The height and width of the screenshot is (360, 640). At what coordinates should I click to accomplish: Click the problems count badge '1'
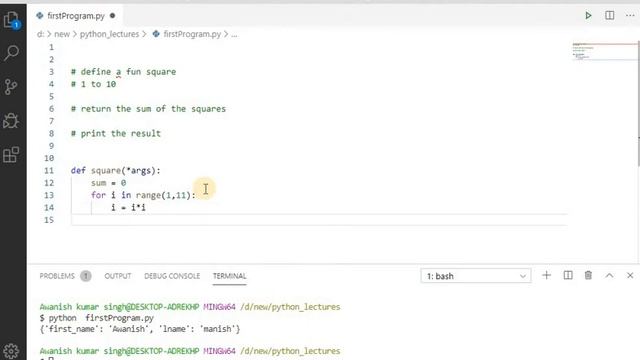pos(86,276)
